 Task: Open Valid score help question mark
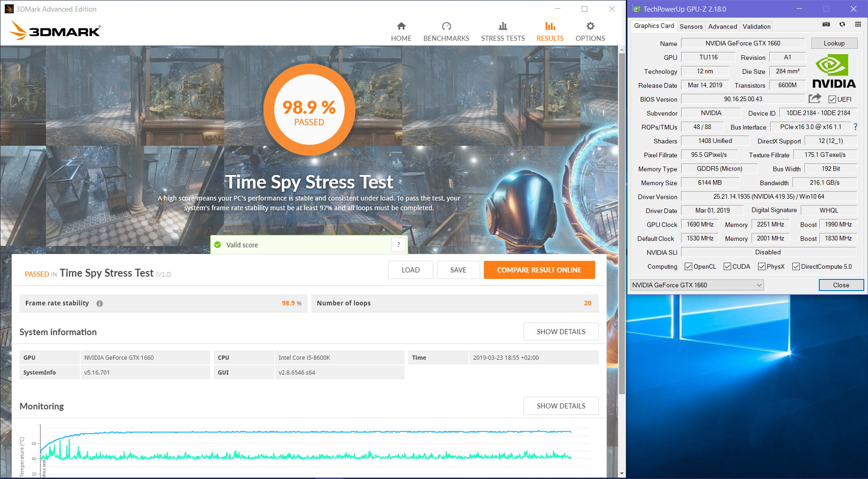pyautogui.click(x=399, y=245)
